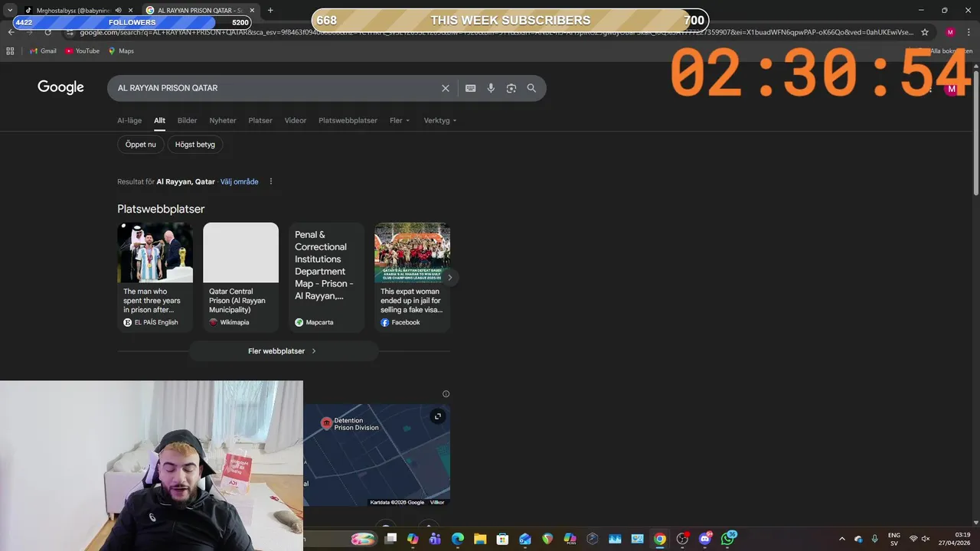Open the on-screen keyboard input tool
The height and width of the screenshot is (551, 980).
coord(471,88)
